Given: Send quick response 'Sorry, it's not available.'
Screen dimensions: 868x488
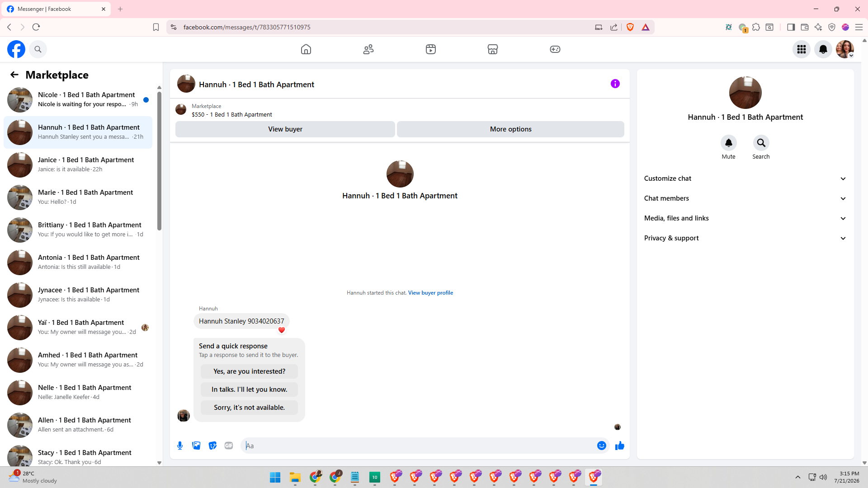Looking at the screenshot, I should click(250, 408).
